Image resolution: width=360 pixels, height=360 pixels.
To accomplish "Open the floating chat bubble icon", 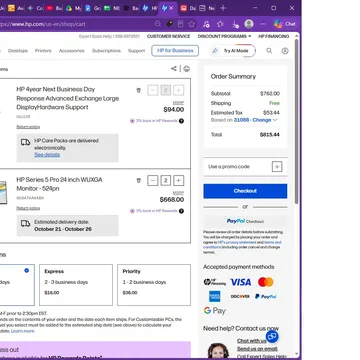I will tap(272, 337).
